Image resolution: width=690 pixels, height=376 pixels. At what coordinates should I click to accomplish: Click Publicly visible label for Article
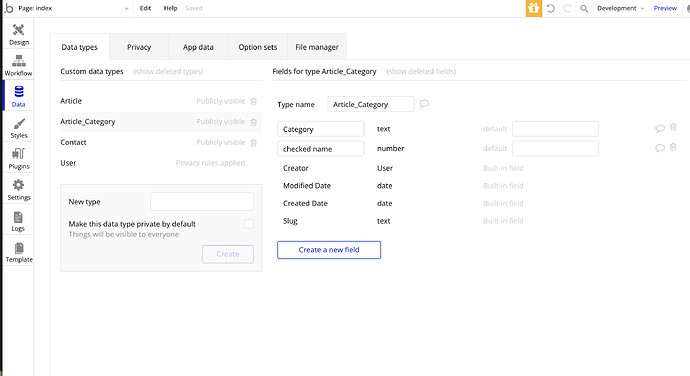pos(220,101)
